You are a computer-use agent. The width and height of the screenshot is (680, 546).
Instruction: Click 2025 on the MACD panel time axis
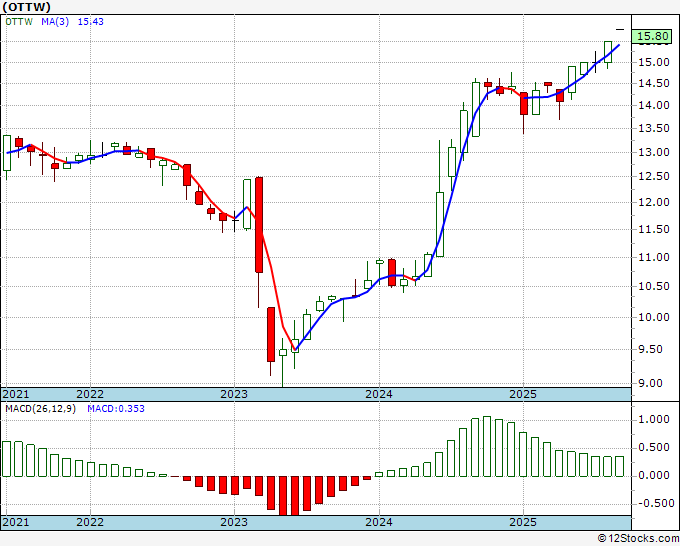point(523,522)
